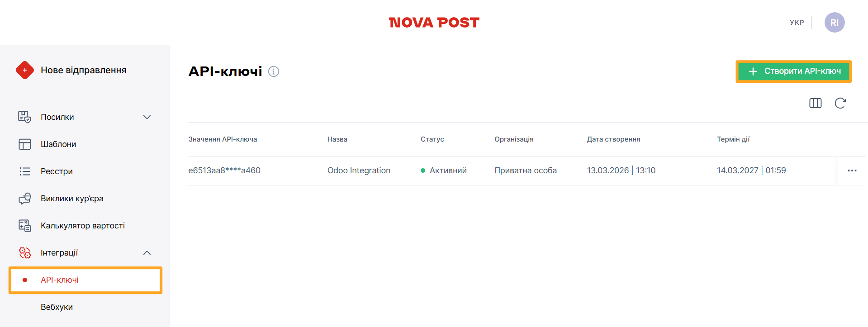Click the Приватна особа cell
868x327 pixels.
526,171
